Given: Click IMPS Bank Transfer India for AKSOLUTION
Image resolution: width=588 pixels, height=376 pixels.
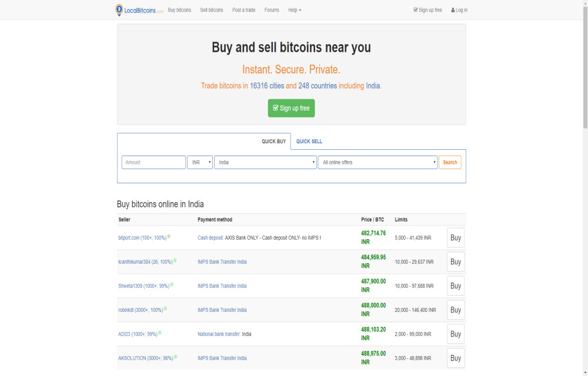Looking at the screenshot, I should [x=222, y=358].
